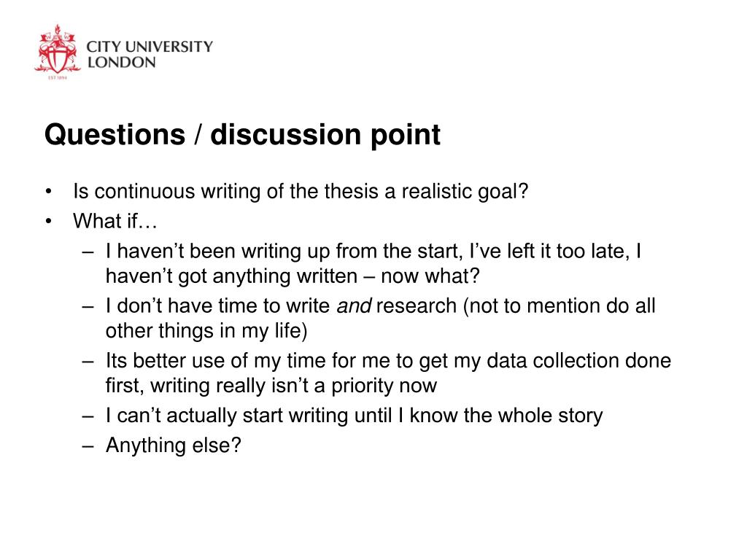Viewport: 747px width, 560px height.
Task: Click 'first, writing really isn't a priority now'
Action: pos(271,386)
